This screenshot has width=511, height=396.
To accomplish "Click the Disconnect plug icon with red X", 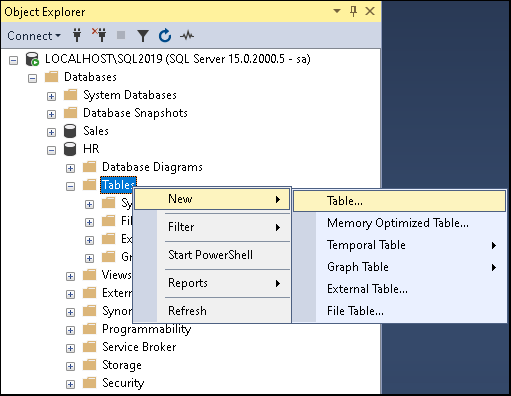I will click(x=99, y=35).
